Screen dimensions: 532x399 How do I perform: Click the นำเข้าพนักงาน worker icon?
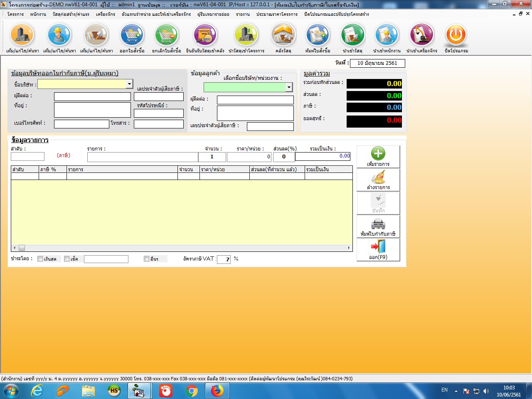(387, 36)
